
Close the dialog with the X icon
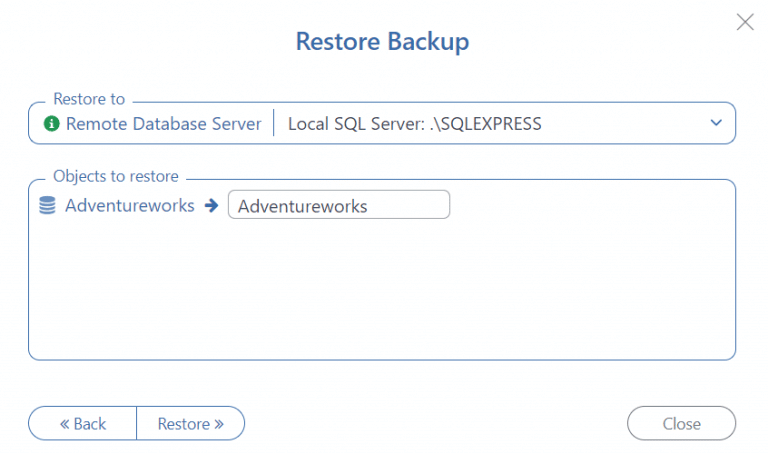point(745,22)
